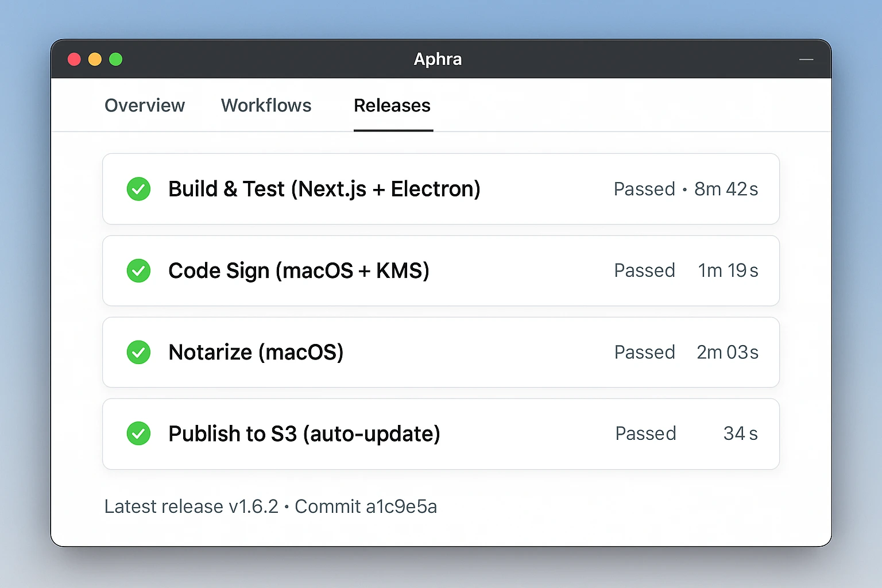Image resolution: width=882 pixels, height=588 pixels.
Task: Click the green maximize button in the titlebar
Action: (115, 59)
